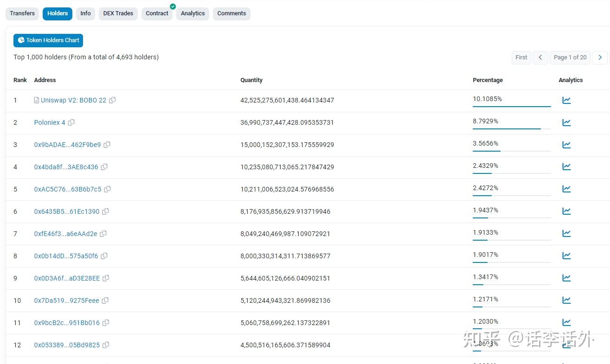This screenshot has height=364, width=610.
Task: Open analytics chart for Uniswap V2: BOBO 22
Action: pyautogui.click(x=566, y=100)
